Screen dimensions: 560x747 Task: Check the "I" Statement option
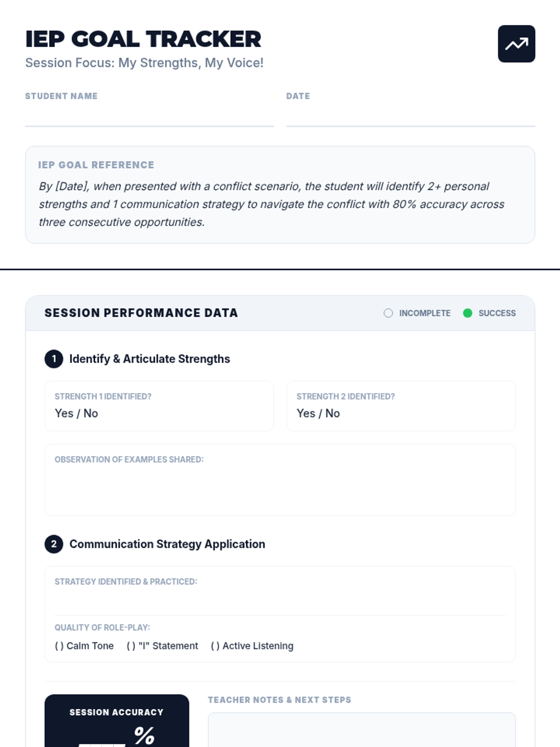[162, 646]
